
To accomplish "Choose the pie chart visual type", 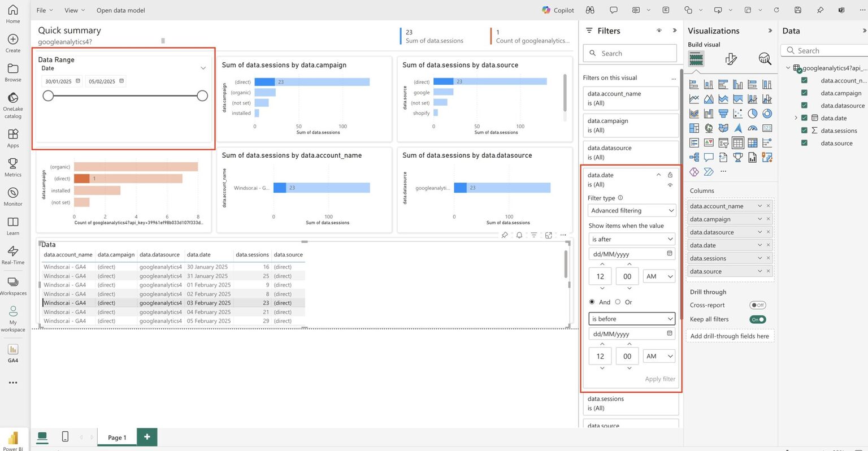I will point(752,114).
